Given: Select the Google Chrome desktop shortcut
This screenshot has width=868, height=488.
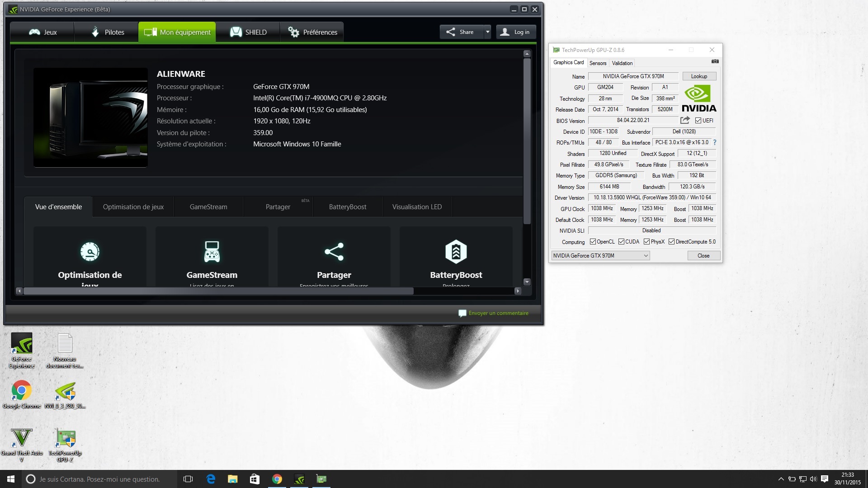Looking at the screenshot, I should 22,394.
